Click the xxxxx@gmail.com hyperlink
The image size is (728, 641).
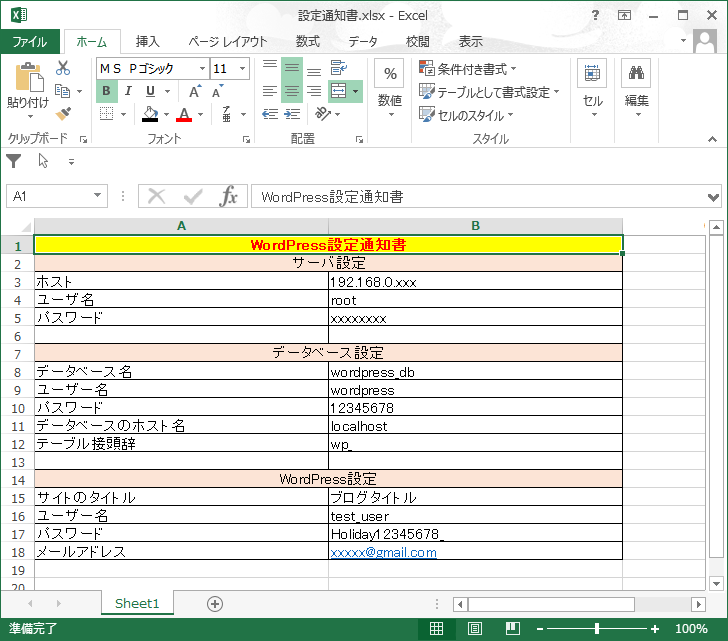384,552
